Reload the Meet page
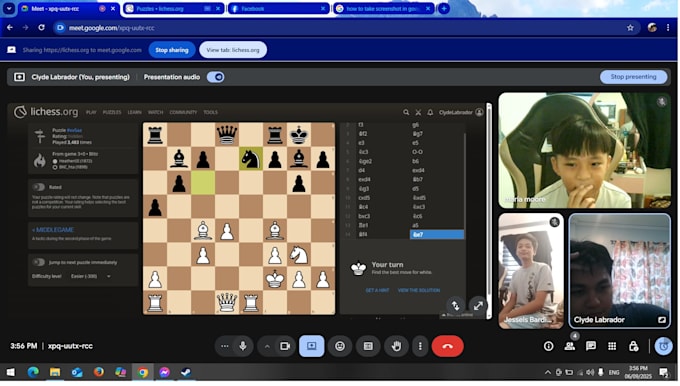This screenshot has width=680, height=386. coord(41,27)
